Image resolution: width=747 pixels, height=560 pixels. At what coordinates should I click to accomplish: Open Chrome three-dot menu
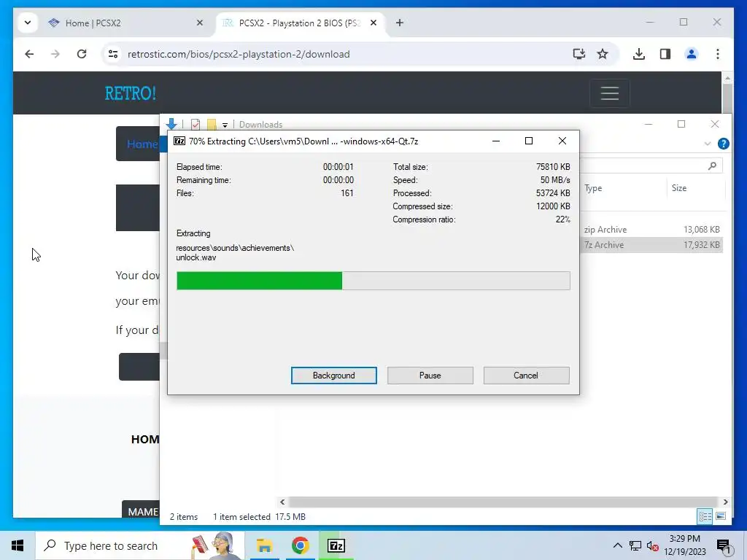coord(718,54)
